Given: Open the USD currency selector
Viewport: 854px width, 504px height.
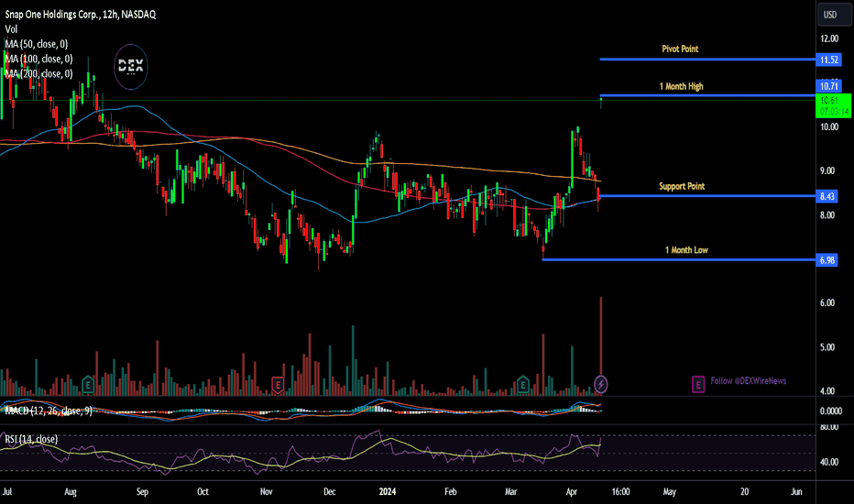Looking at the screenshot, I should (x=833, y=15).
